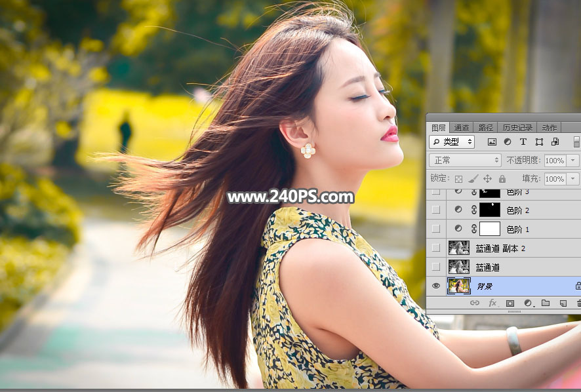Open the 填充 fill dropdown arrow

tap(572, 178)
